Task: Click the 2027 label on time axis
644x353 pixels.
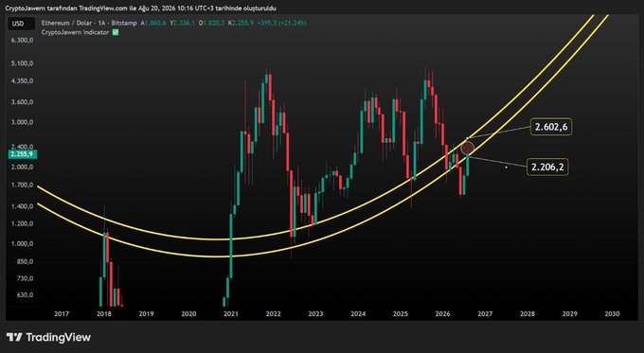Action: (485, 314)
